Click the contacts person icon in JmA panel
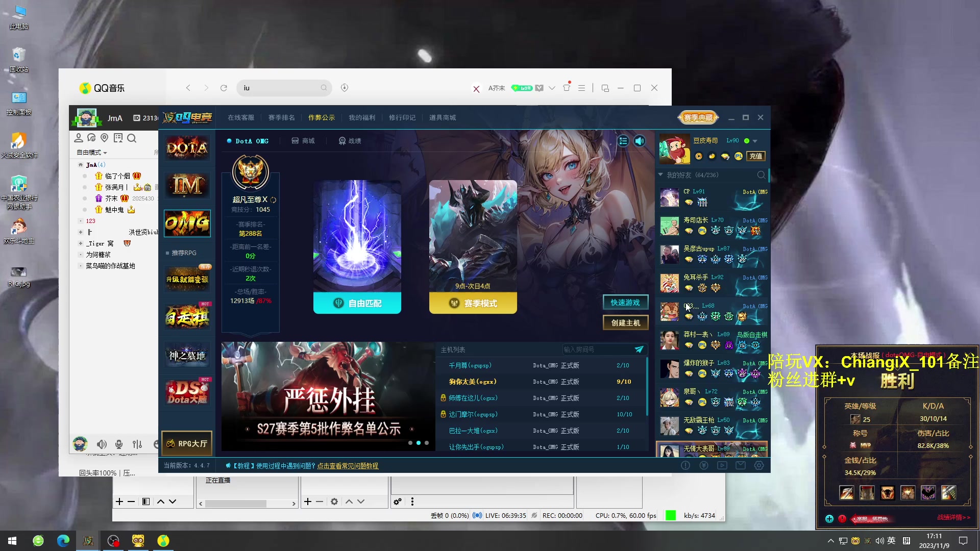The image size is (980, 551). [x=79, y=138]
